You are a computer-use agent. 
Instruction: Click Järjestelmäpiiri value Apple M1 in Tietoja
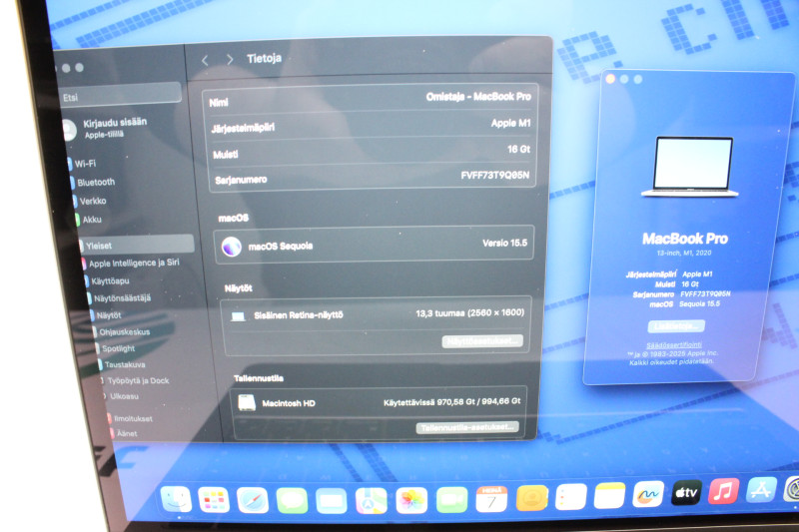(x=510, y=123)
